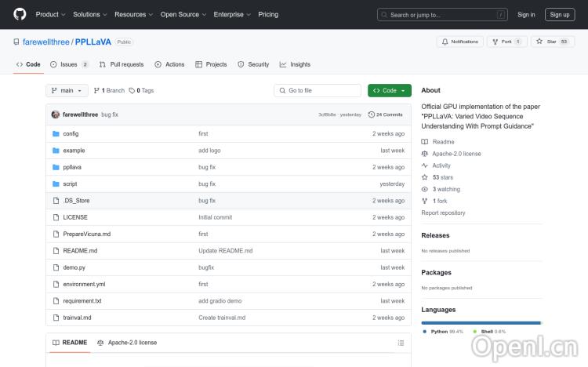Click the farewellthree user avatar

click(x=56, y=114)
